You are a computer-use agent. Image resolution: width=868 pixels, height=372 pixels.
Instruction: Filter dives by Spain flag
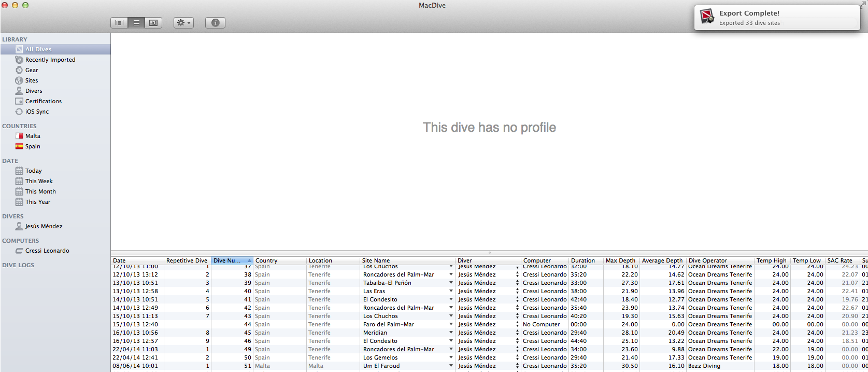tap(19, 146)
